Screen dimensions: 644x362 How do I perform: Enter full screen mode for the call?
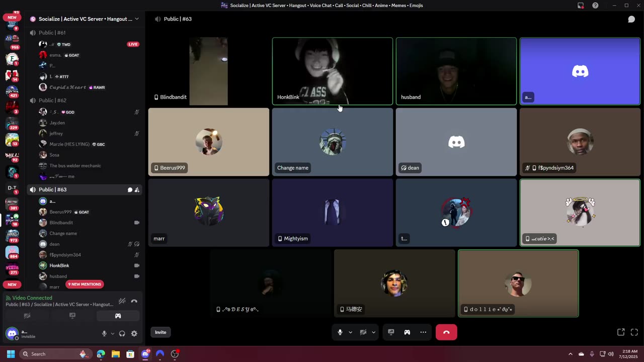click(634, 332)
